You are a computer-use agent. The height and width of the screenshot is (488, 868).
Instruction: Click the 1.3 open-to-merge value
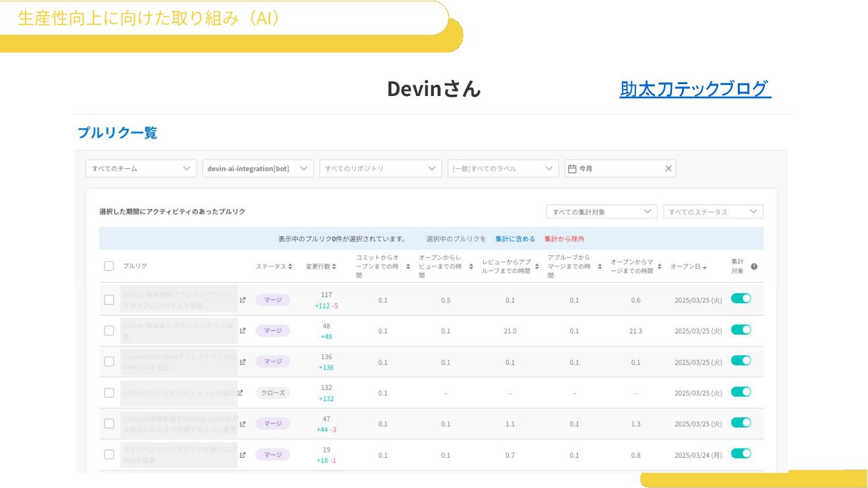point(636,424)
